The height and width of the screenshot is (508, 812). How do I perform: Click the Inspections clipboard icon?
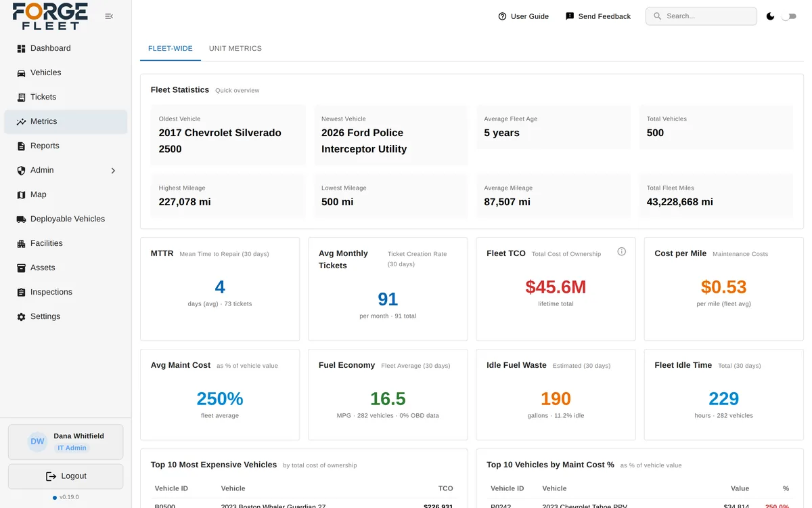[x=21, y=293]
